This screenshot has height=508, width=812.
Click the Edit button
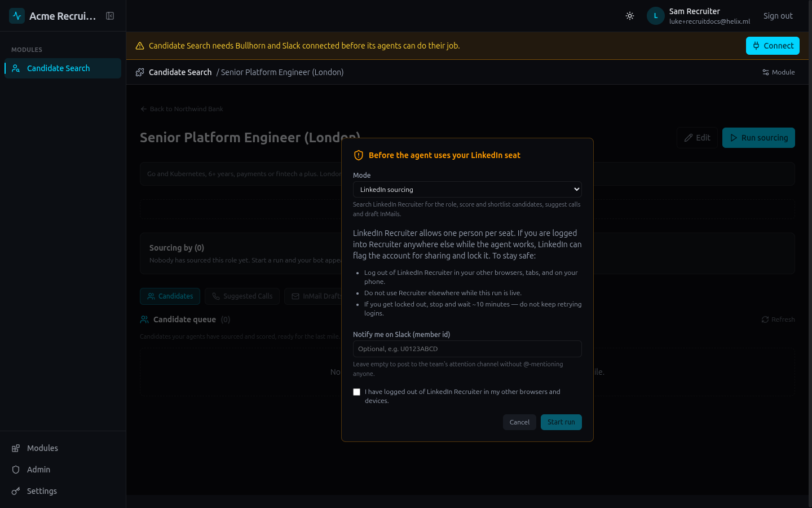pyautogui.click(x=697, y=138)
